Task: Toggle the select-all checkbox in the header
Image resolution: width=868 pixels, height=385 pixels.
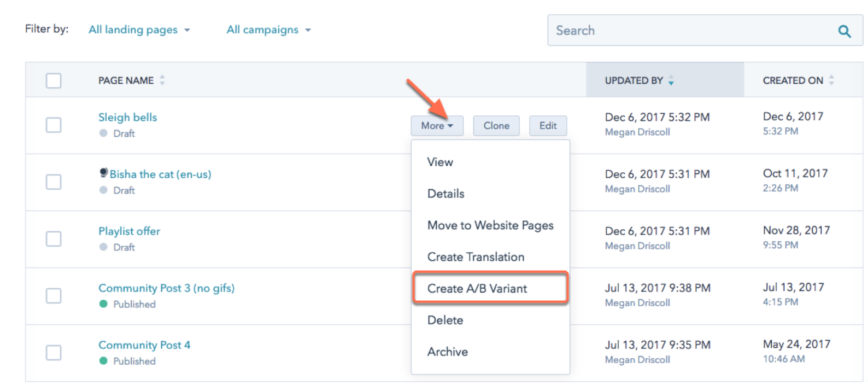Action: 54,81
